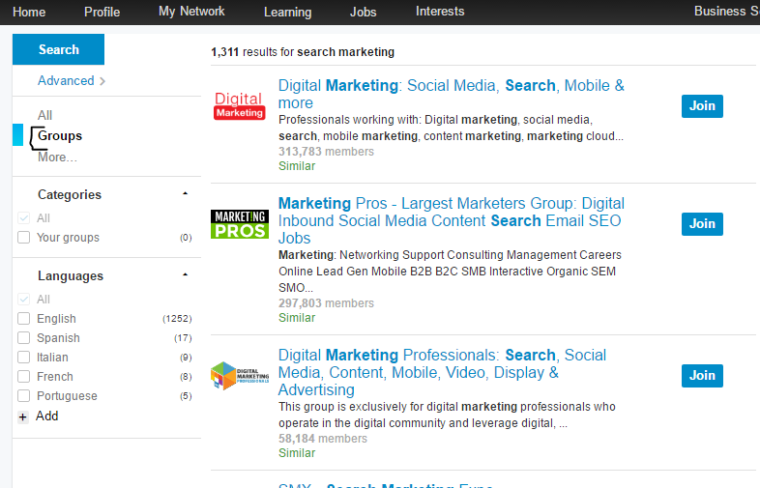Click the chevron next to Advanced
The image size is (760, 488).
102,81
